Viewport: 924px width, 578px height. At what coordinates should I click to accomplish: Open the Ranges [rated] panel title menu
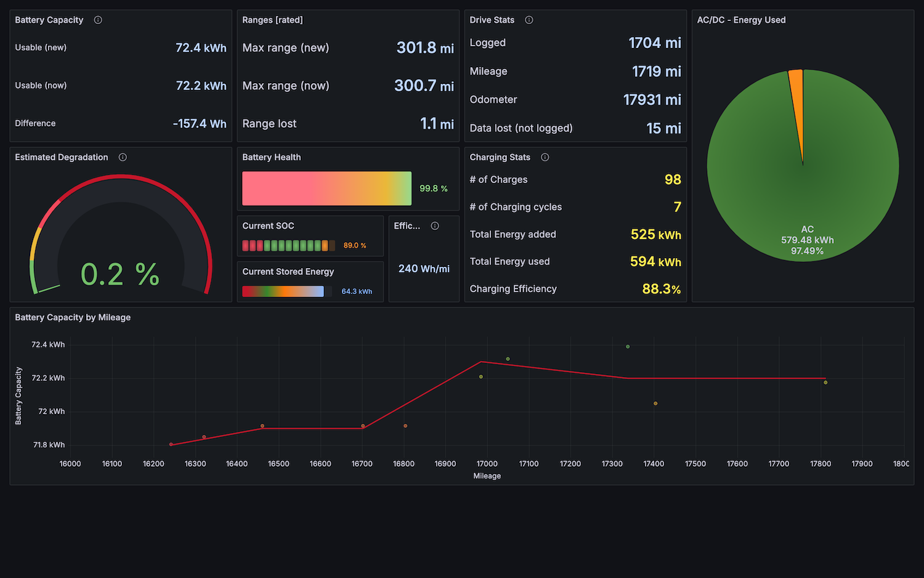[272, 20]
